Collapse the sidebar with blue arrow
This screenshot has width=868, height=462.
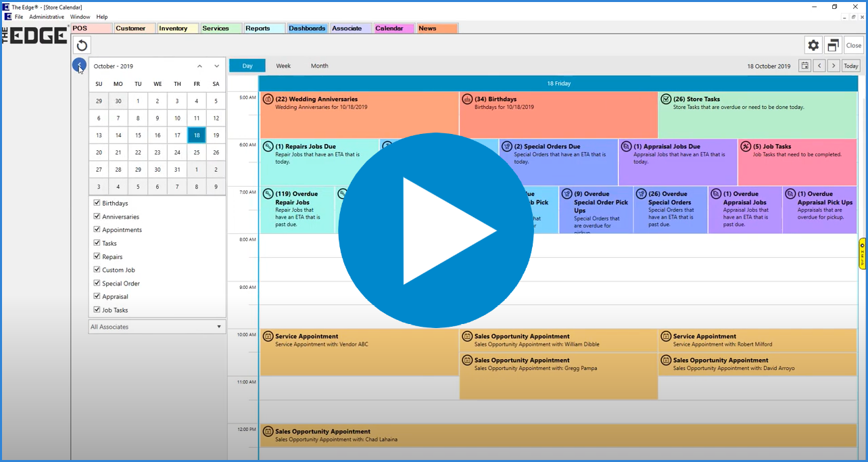point(80,65)
